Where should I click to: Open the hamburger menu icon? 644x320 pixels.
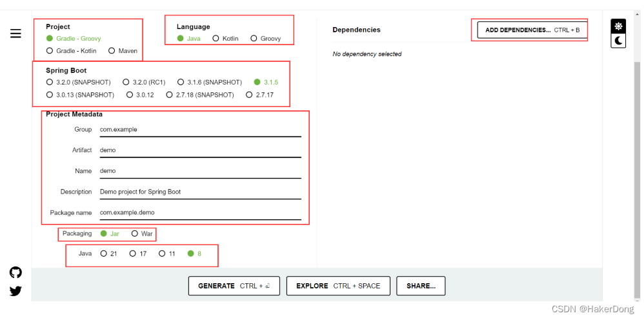point(15,34)
